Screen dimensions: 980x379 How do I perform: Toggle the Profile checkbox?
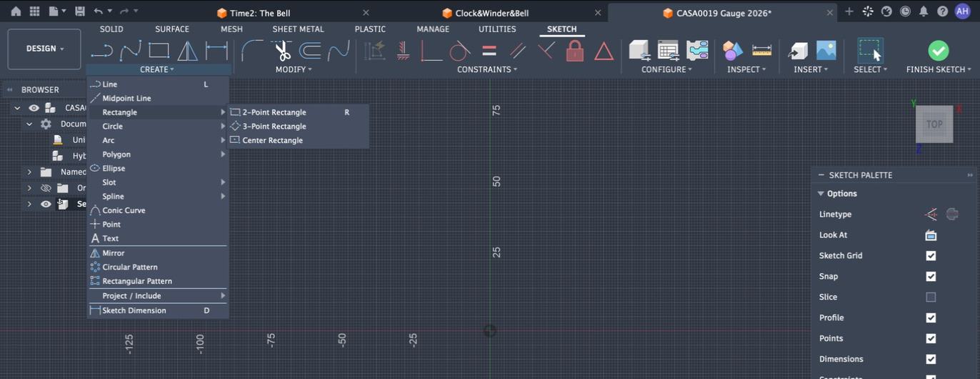point(931,318)
